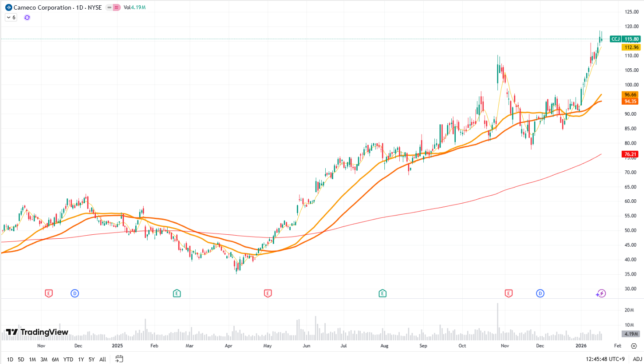Click the dark orange 94.35 average label
This screenshot has height=364, width=644.
(630, 101)
